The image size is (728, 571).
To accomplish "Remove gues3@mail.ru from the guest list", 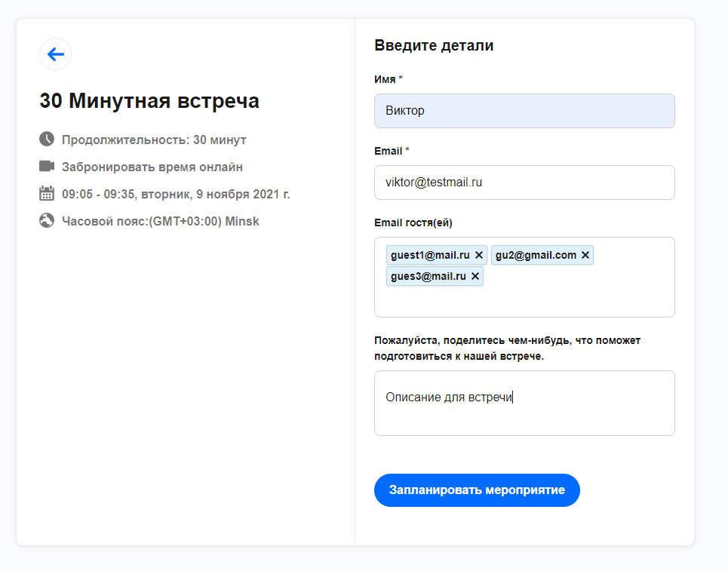I will [x=475, y=276].
